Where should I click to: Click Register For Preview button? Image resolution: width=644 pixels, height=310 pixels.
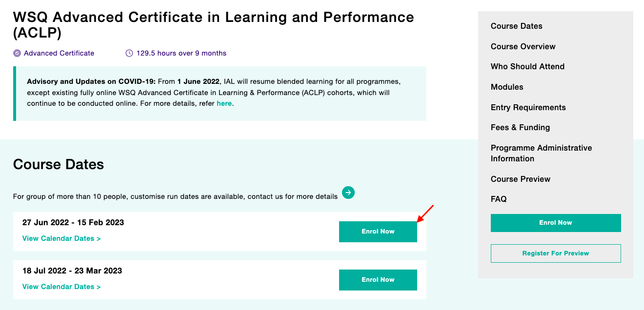[x=556, y=253]
